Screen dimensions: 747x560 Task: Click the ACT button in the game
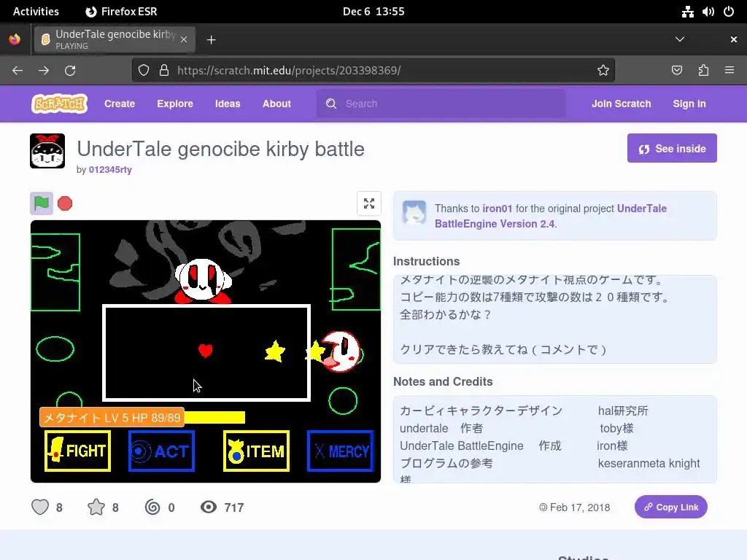161,451
